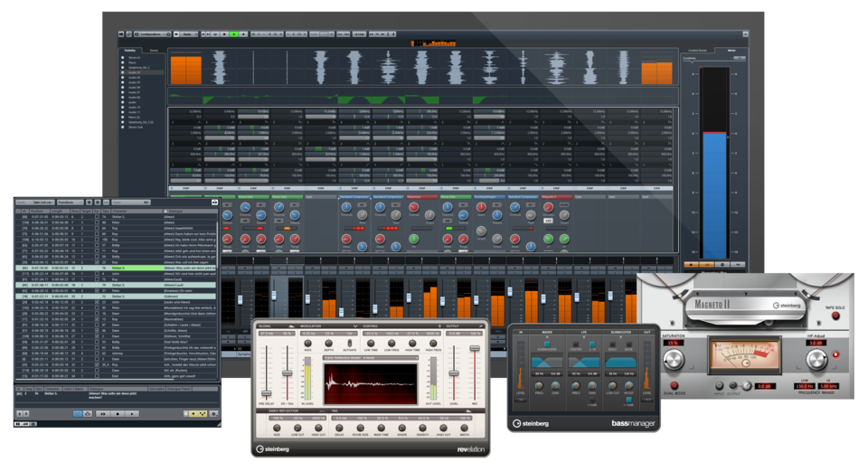
Task: Turn the Mains Freq knob in Bassmanager
Action: (539, 386)
